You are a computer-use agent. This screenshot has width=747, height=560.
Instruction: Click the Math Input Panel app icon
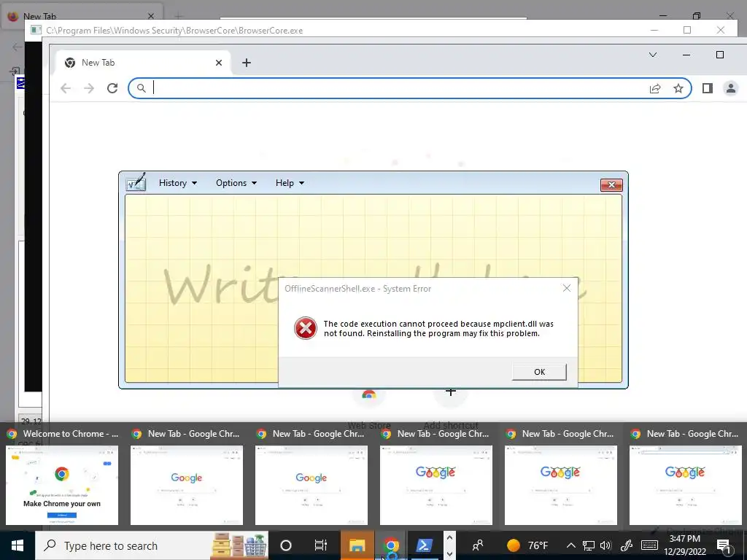(x=136, y=182)
